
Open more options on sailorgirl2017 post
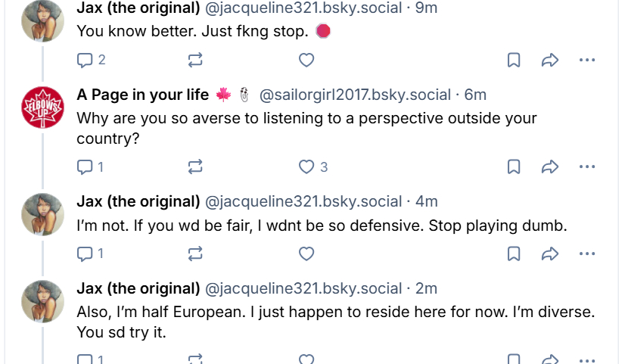tap(587, 166)
